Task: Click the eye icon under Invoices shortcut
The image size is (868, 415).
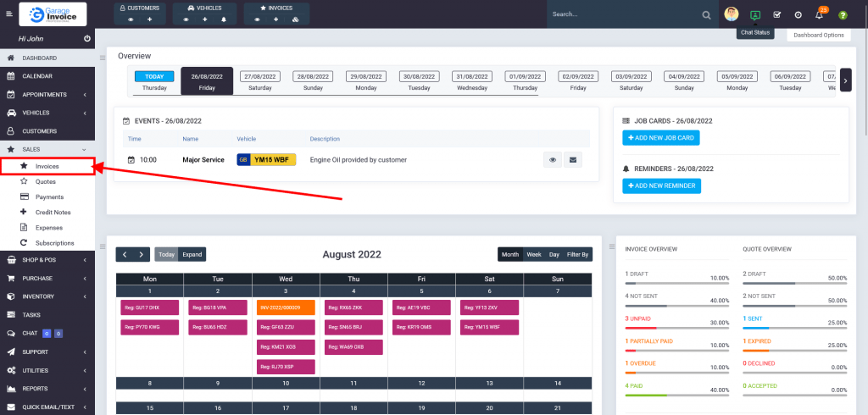Action: pos(257,19)
